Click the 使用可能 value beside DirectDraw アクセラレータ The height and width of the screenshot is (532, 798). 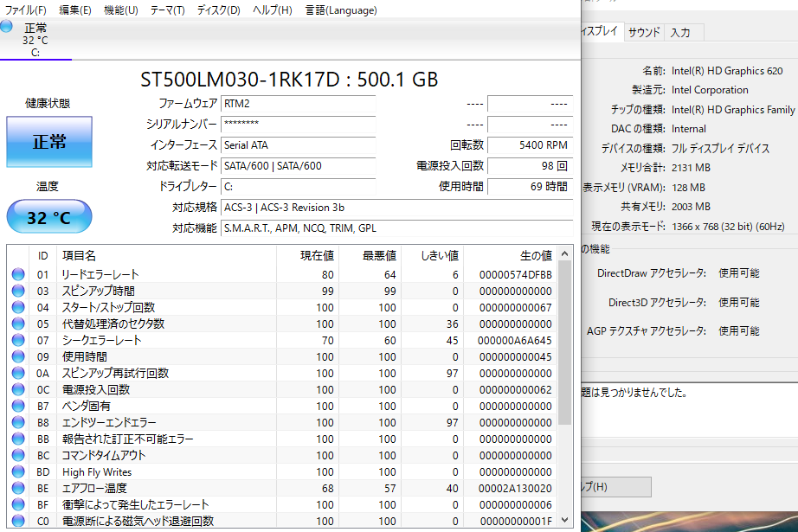click(739, 273)
